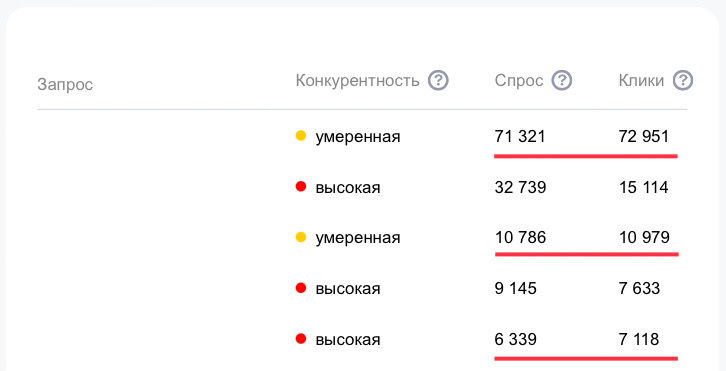Click the Клики column header label

(x=641, y=81)
